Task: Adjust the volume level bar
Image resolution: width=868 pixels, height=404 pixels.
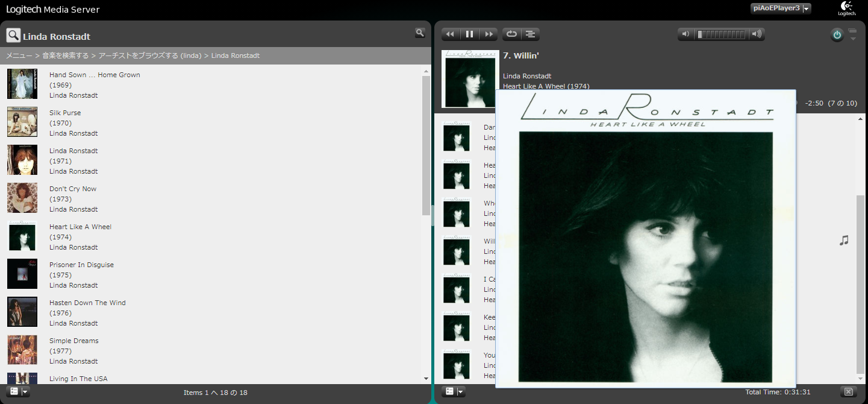Action: [x=721, y=34]
